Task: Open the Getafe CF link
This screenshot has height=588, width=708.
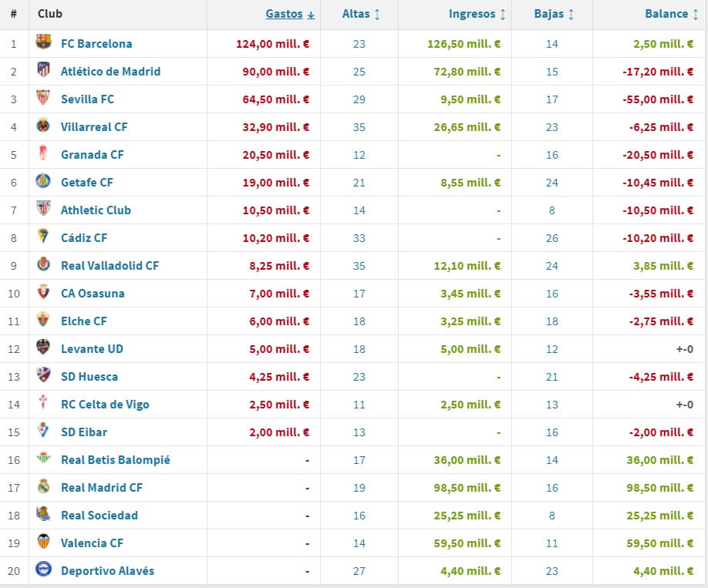Action: pos(87,183)
